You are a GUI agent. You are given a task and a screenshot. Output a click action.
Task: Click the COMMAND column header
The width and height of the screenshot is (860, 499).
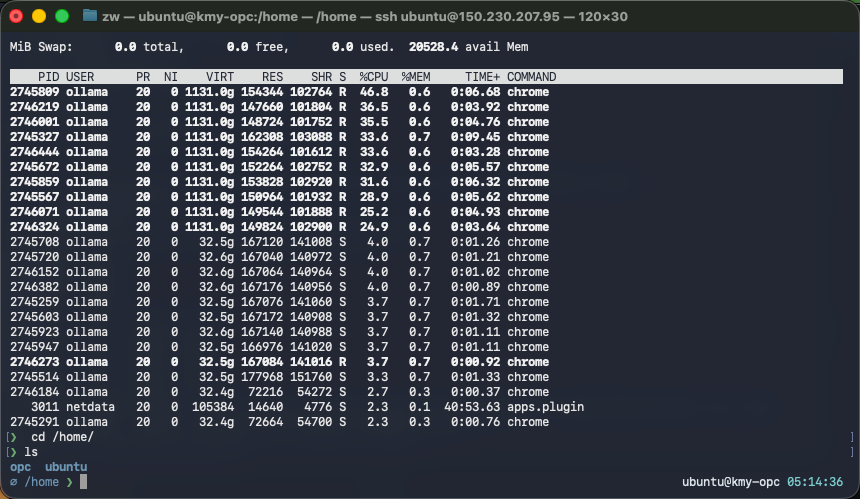coord(531,77)
